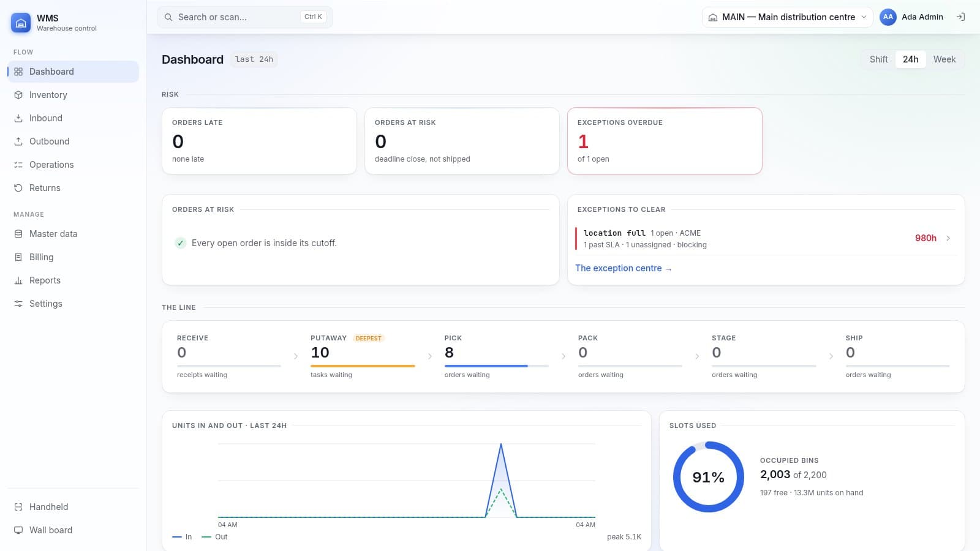Click the Billing receipt icon
This screenshot has height=551, width=980.
tap(18, 257)
